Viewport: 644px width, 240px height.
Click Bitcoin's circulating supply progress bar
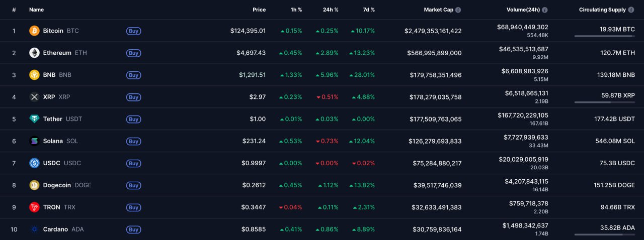605,36
